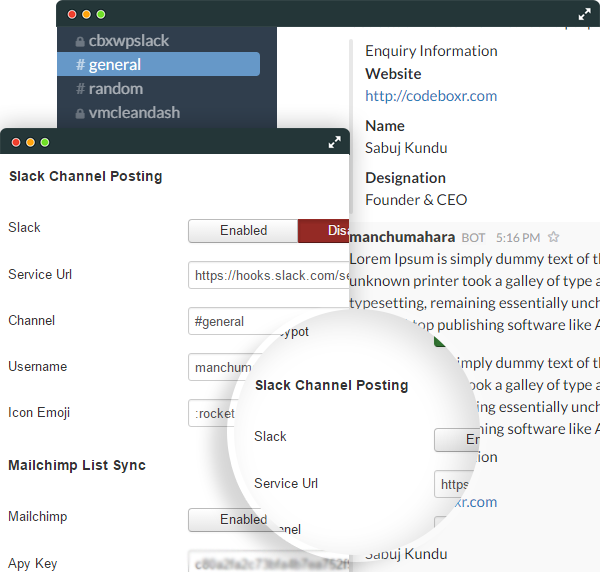Click the lock icon beside vmcleandash

click(x=80, y=114)
